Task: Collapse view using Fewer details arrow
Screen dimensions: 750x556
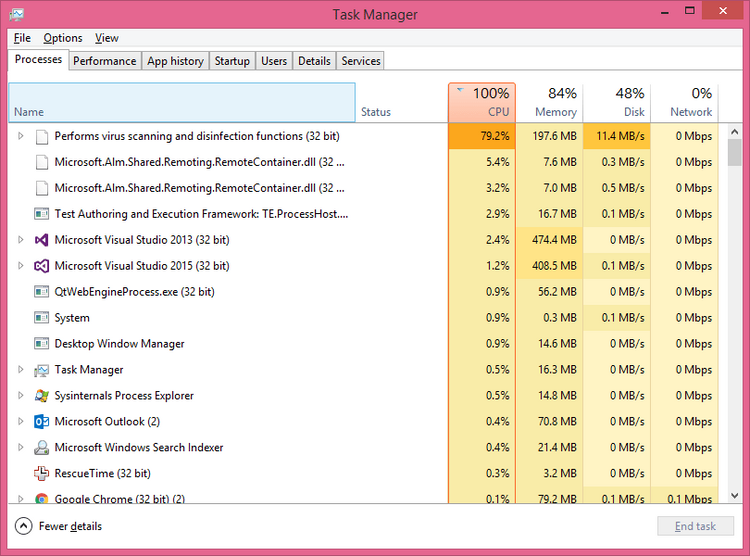Action: tap(23, 526)
